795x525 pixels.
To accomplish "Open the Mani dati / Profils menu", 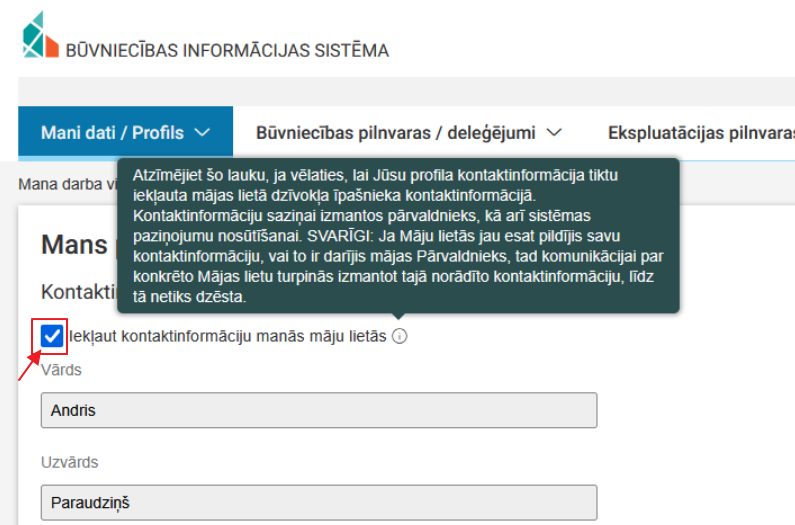I will click(x=125, y=133).
